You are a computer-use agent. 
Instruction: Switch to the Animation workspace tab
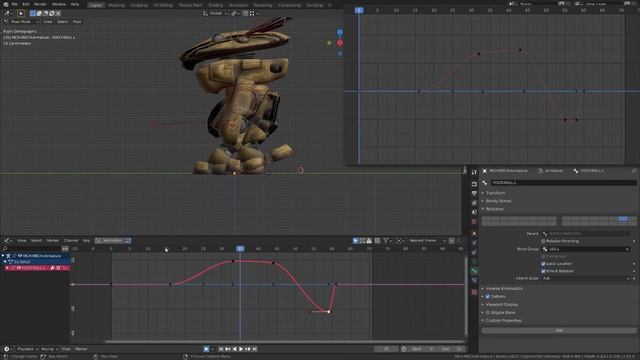point(238,5)
